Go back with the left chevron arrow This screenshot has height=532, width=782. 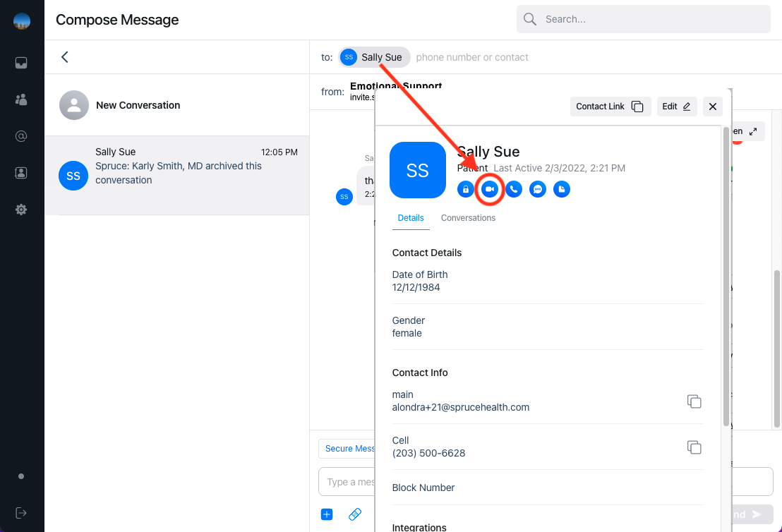tap(65, 57)
